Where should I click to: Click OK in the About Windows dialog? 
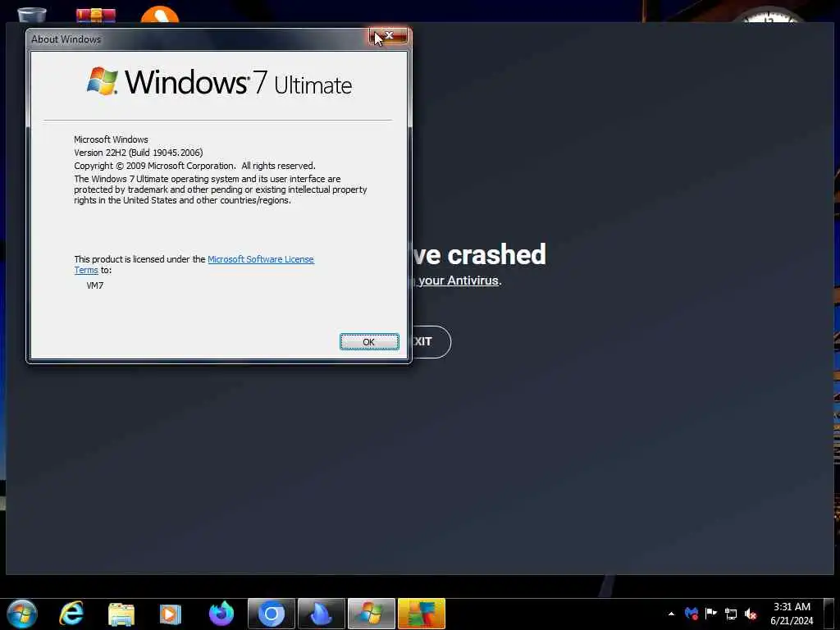pos(369,342)
